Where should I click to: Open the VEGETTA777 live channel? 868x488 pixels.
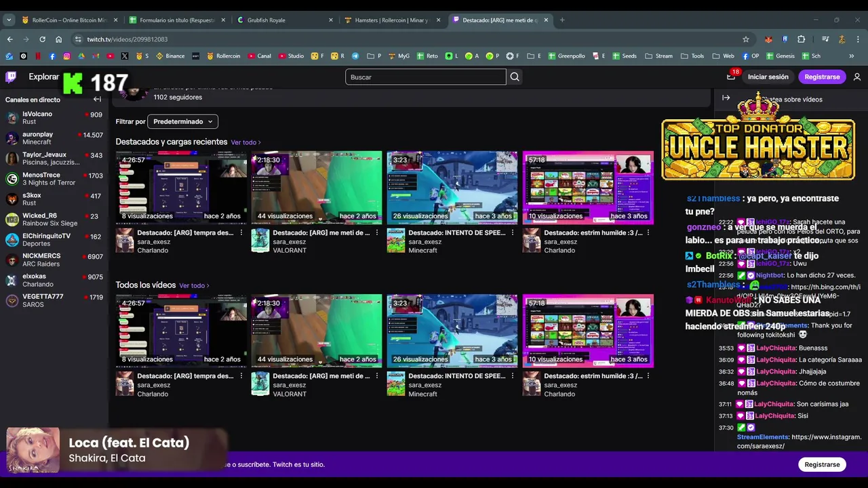coord(54,300)
